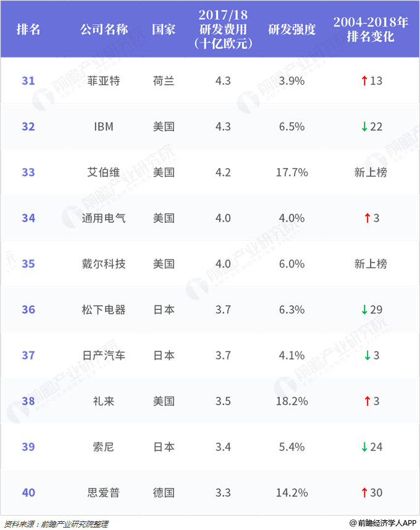
Task: Select company name 日产汽车
Action: click(104, 355)
